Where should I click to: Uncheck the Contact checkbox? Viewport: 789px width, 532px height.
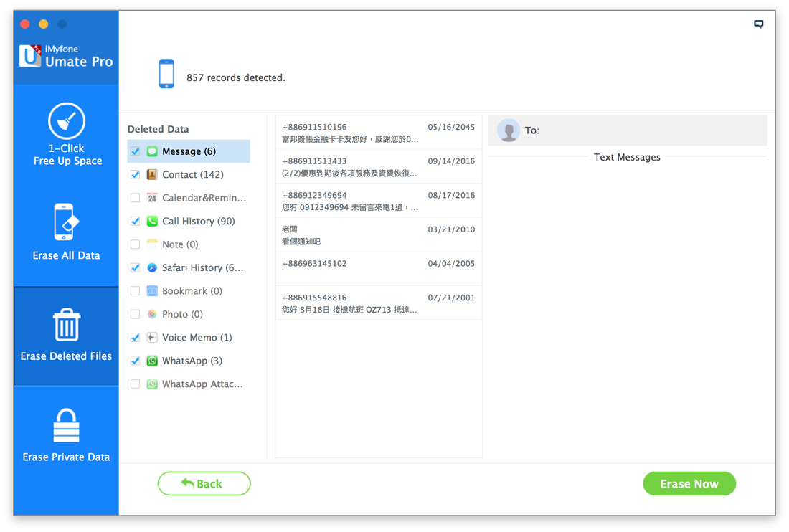point(135,174)
